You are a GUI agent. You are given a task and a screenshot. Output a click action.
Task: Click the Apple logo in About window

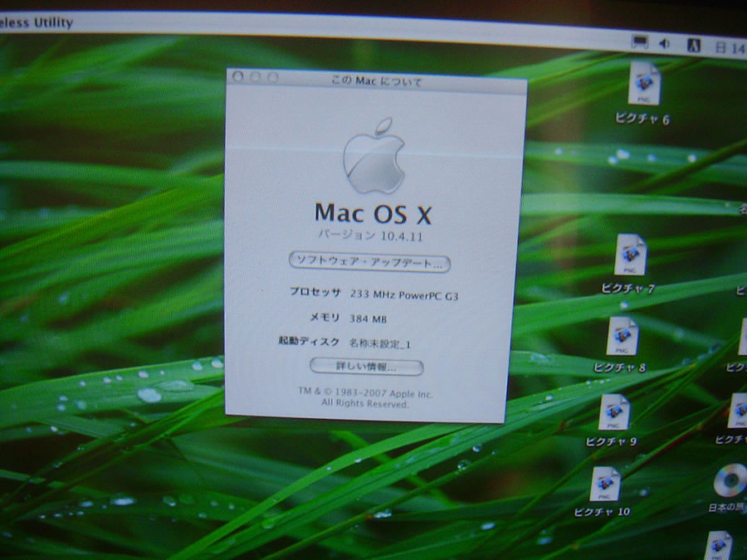coord(374,156)
